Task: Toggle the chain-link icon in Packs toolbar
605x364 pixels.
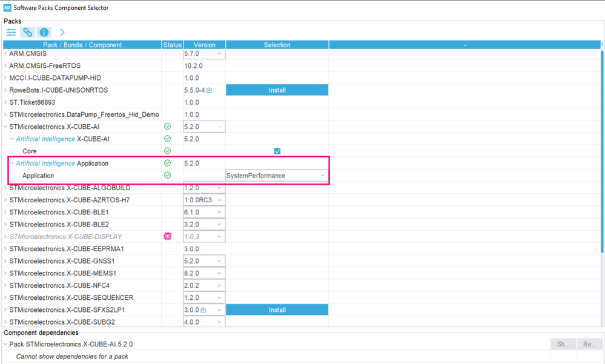Action: (27, 33)
